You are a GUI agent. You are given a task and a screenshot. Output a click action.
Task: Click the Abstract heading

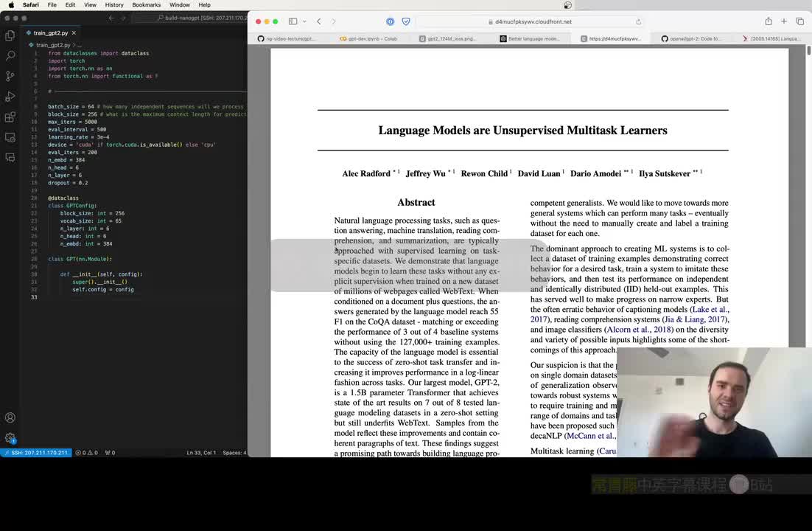pos(416,202)
